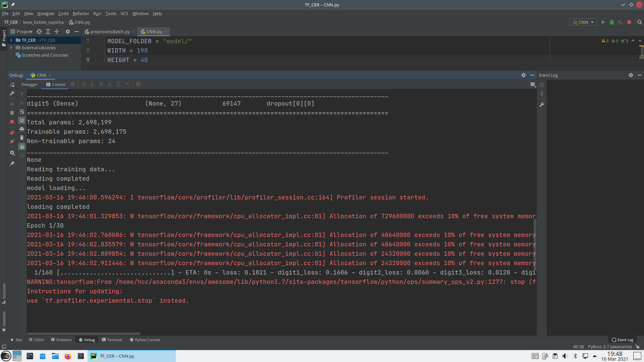Open Firefox from the taskbar

[x=68, y=356]
